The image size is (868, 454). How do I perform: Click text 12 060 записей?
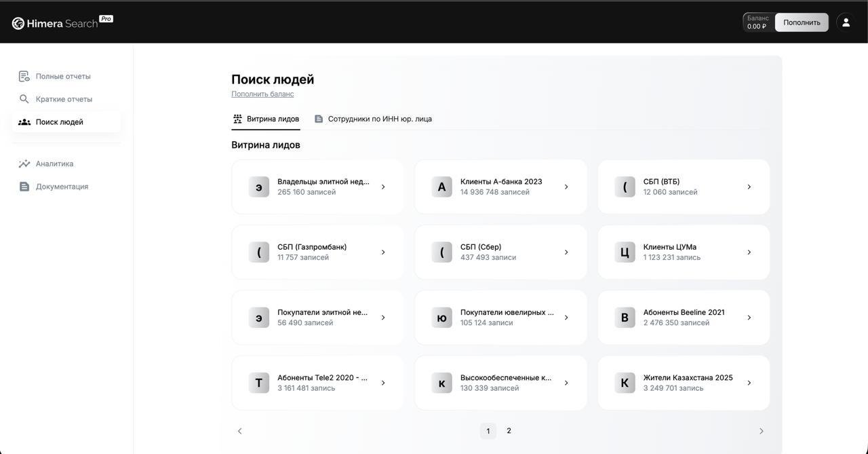click(670, 192)
